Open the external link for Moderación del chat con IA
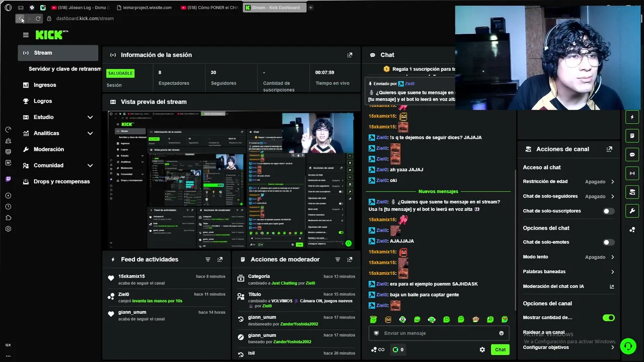This screenshot has height=362, width=644. tap(612, 287)
